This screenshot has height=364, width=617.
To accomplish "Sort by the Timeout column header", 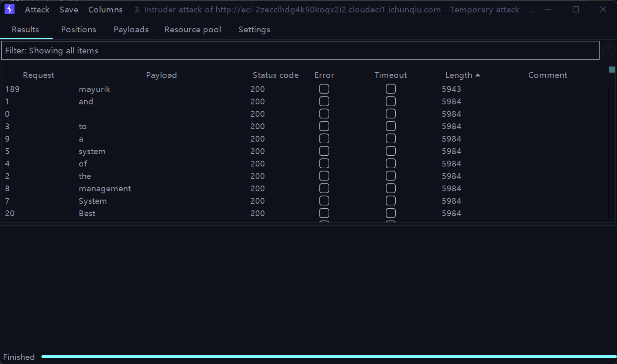I will [x=390, y=75].
